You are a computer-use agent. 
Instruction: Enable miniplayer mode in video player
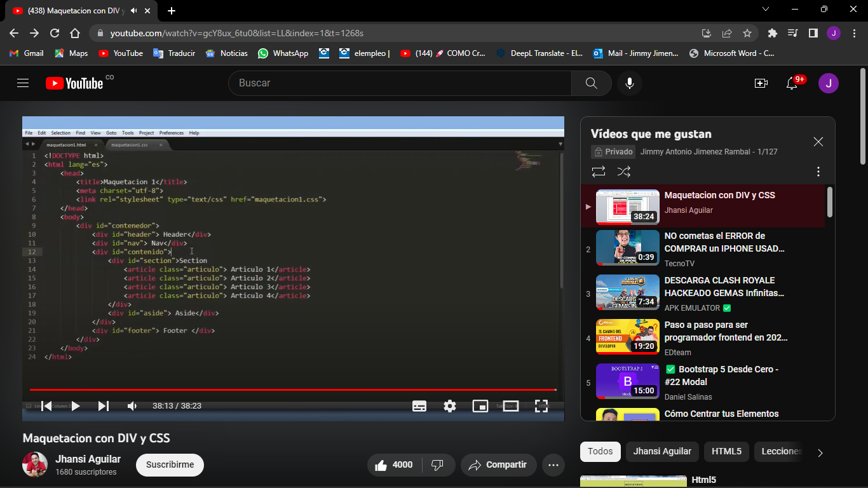tap(480, 406)
